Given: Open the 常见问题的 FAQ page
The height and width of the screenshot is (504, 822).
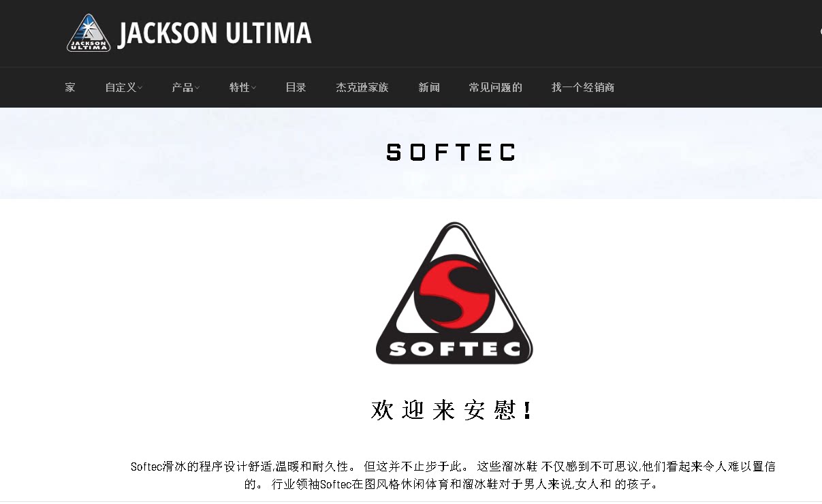Looking at the screenshot, I should pyautogui.click(x=495, y=87).
